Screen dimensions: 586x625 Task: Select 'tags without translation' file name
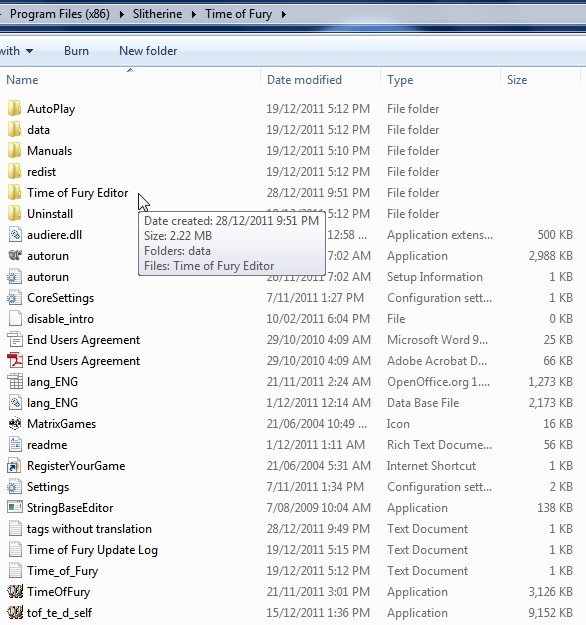[x=89, y=529]
